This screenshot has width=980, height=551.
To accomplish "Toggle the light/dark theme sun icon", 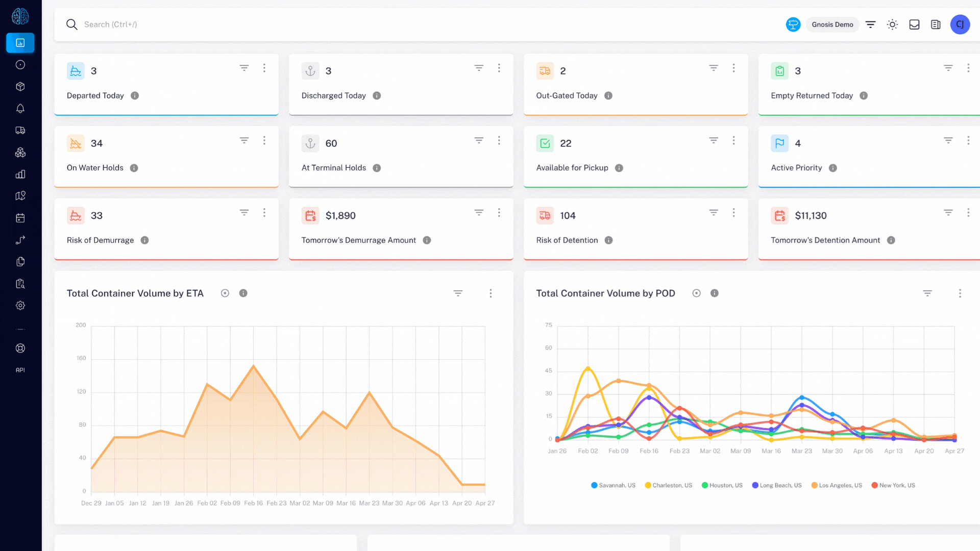I will 892,24.
